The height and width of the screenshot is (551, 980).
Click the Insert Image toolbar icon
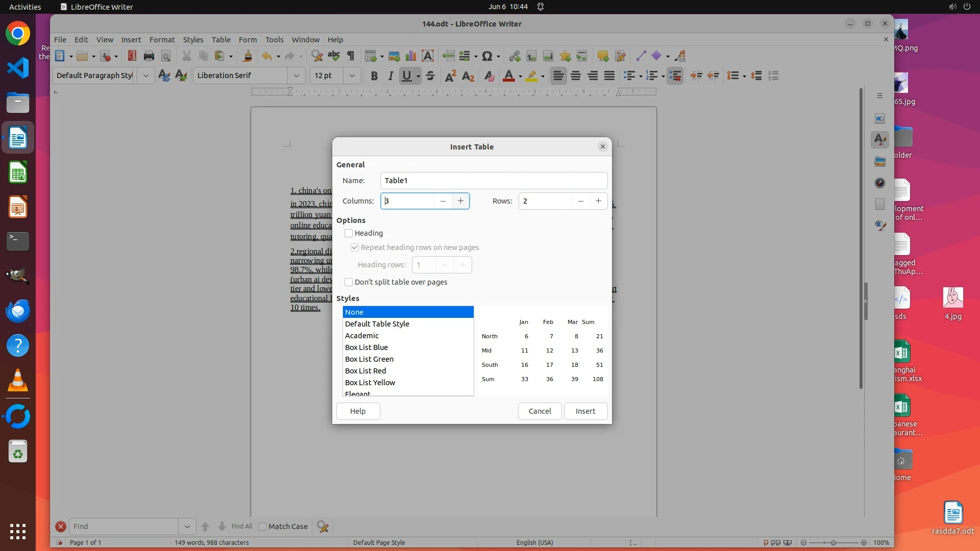[394, 56]
